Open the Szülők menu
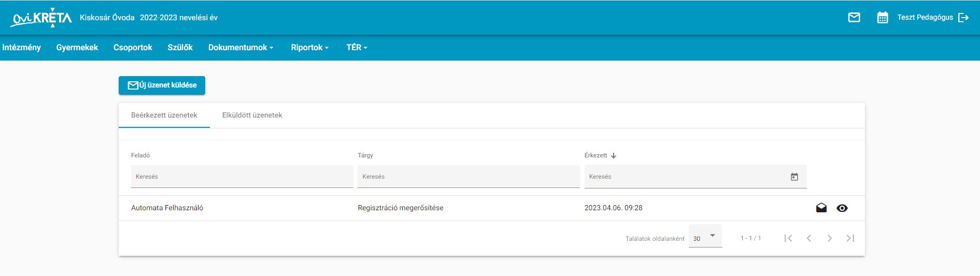Viewport: 980px width, 276px height. pyautogui.click(x=180, y=48)
